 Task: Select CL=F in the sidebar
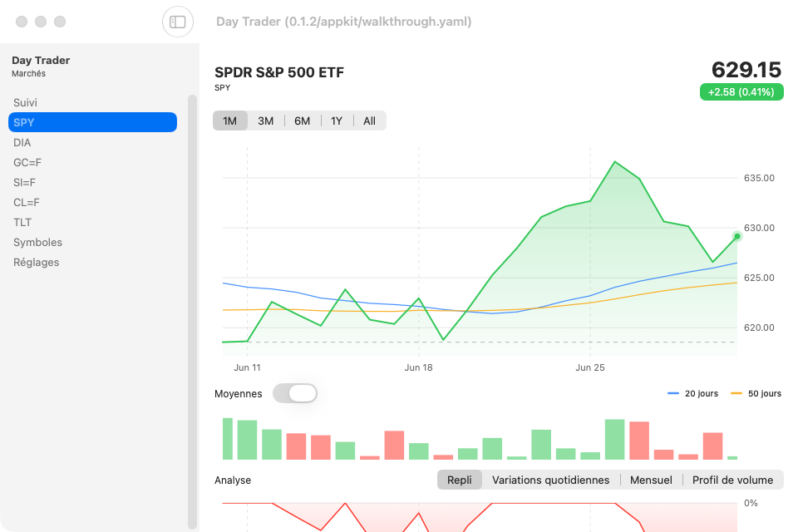[92, 202]
